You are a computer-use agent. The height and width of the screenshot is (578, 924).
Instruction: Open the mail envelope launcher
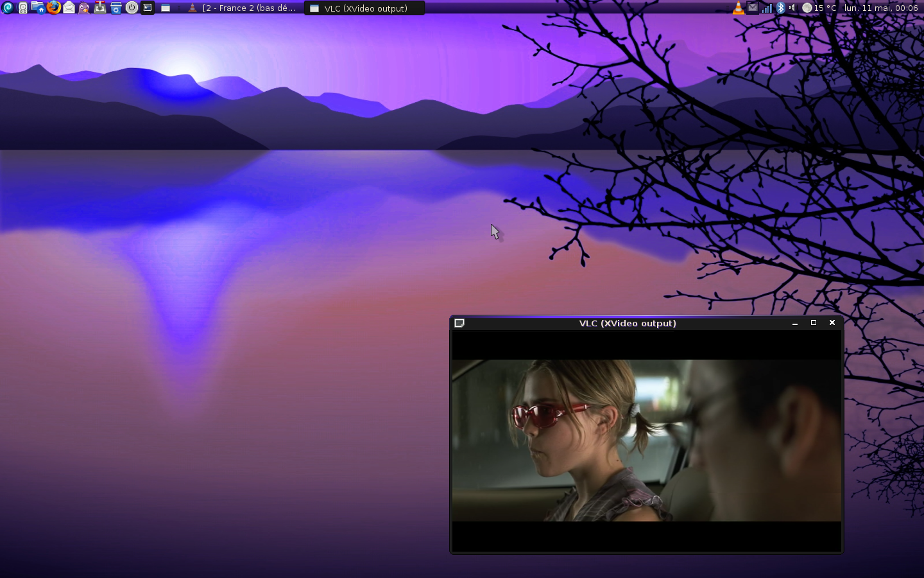coord(69,8)
